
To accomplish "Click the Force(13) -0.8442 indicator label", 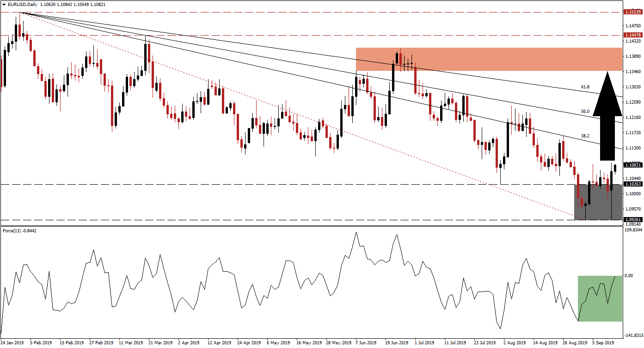I will pos(19,230).
